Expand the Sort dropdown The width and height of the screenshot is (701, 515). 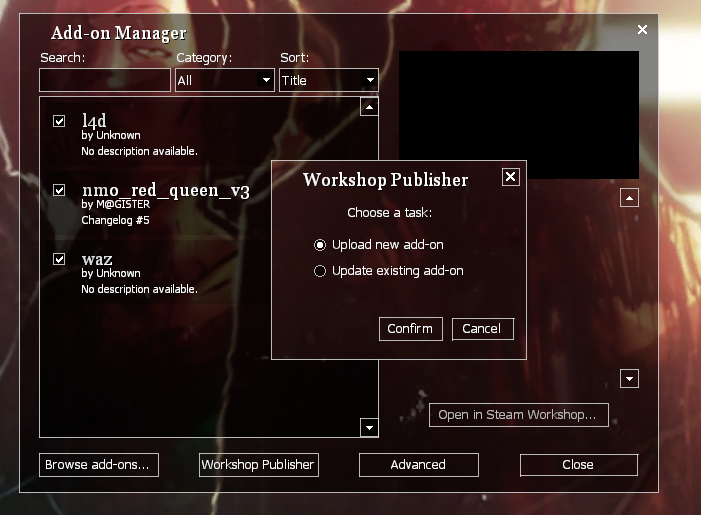click(x=328, y=81)
